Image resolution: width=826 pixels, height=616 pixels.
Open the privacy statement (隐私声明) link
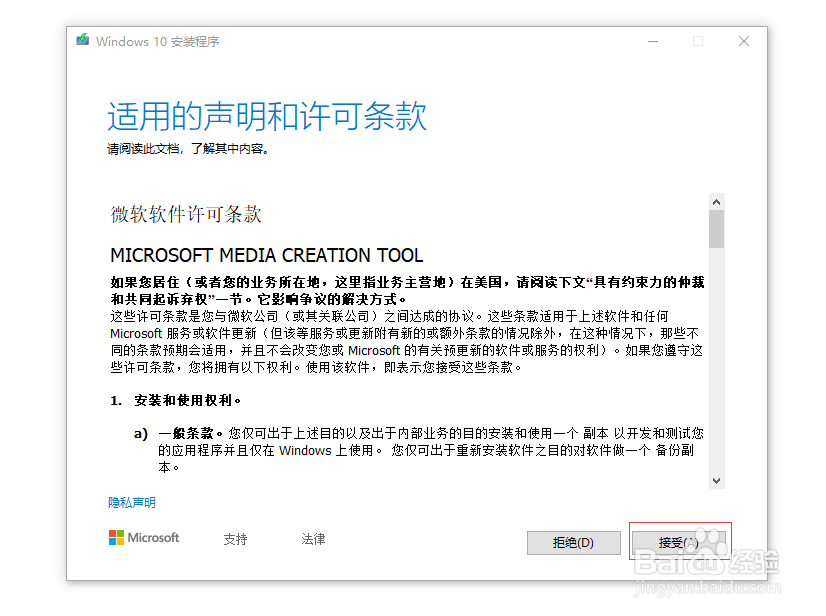(132, 502)
